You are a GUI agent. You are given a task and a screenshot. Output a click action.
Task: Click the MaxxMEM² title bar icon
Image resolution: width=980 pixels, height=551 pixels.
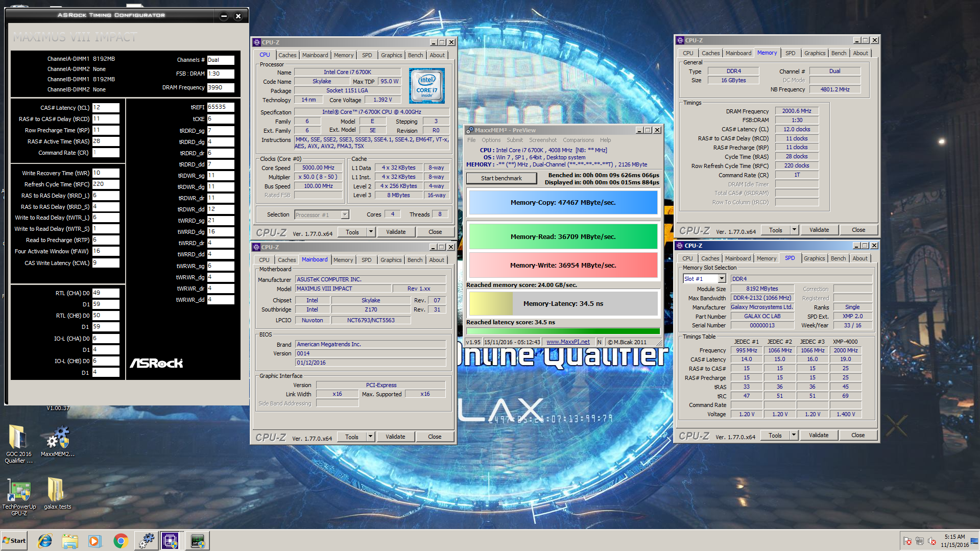[x=470, y=130]
